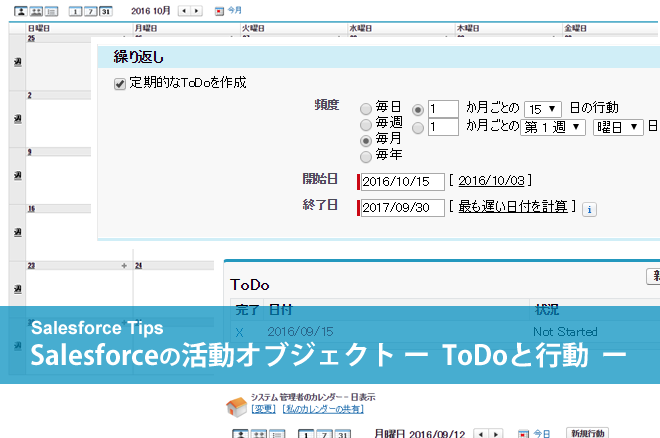Click the '2016 10月' month label
Viewport: 660px width, 438px height.
[151, 11]
